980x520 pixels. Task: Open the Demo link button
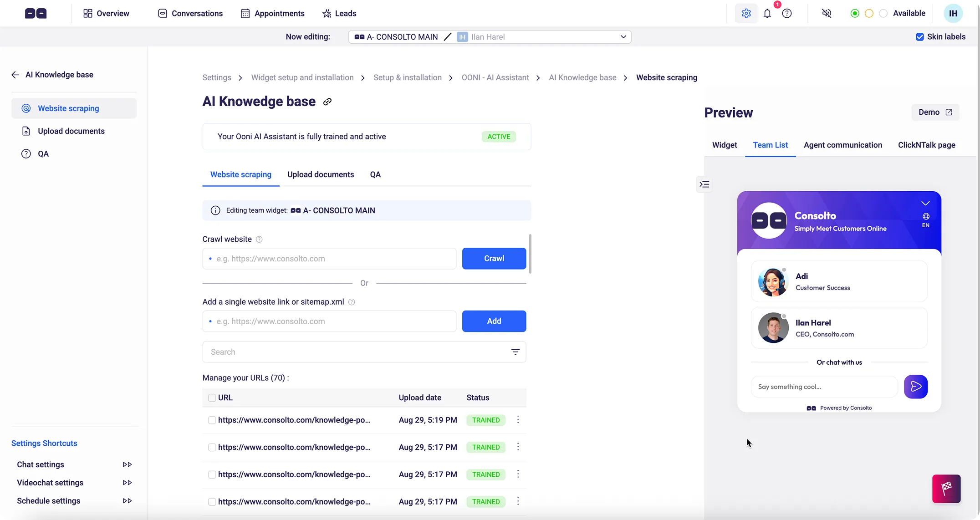click(x=935, y=112)
